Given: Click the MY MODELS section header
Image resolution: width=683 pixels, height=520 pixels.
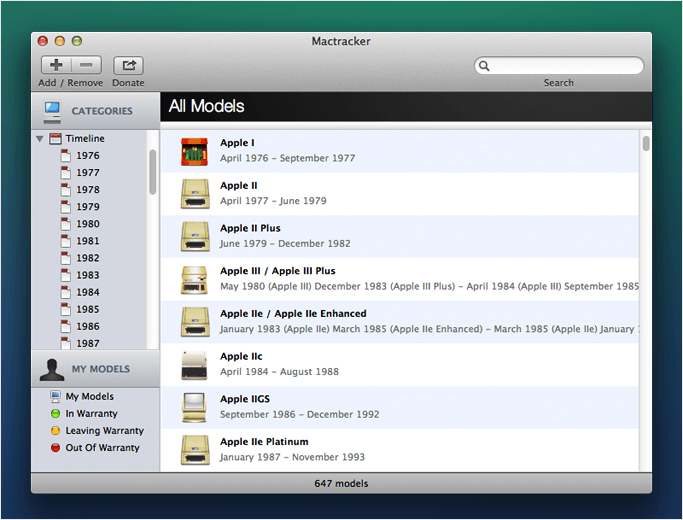Looking at the screenshot, I should point(96,369).
